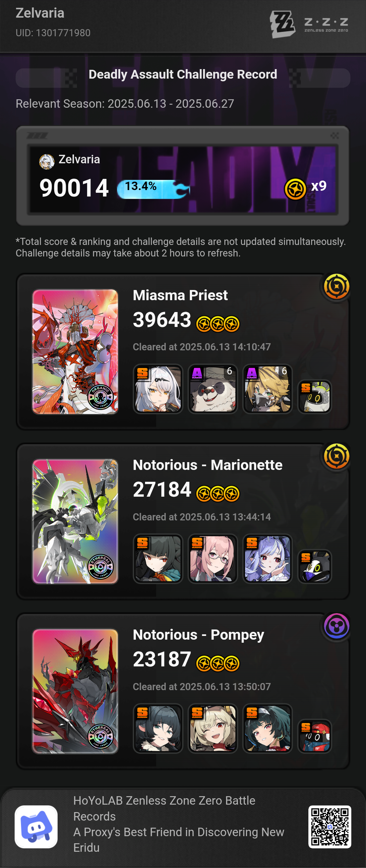Click Miasma Priest's gold buff badge
The image size is (366, 868).
[x=337, y=287]
